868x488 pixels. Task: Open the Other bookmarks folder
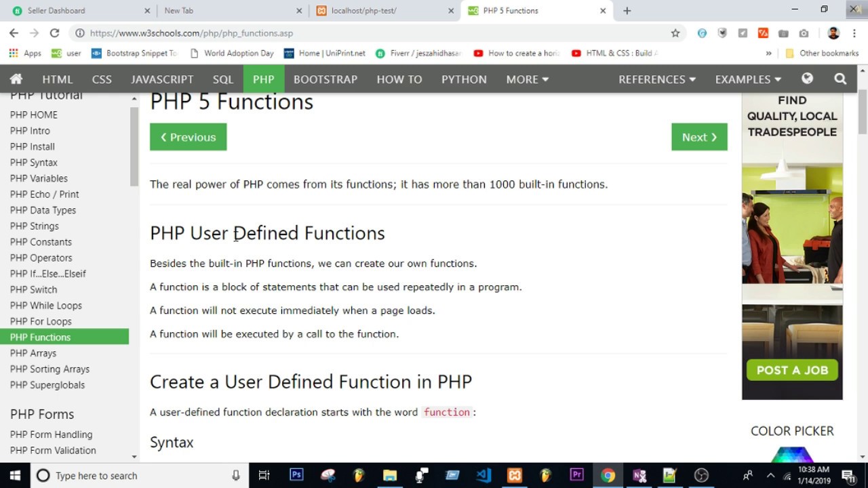coord(821,53)
